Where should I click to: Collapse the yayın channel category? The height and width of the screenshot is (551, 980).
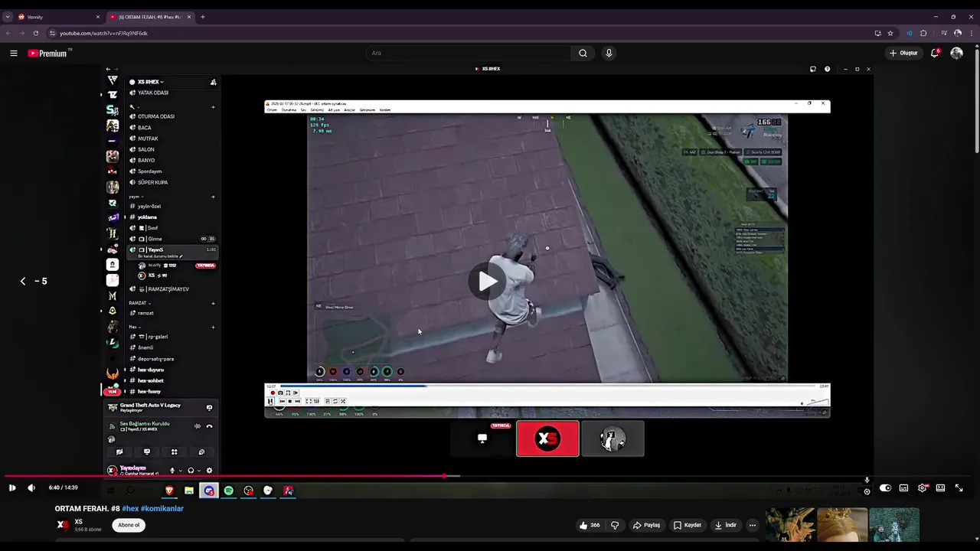coord(135,197)
